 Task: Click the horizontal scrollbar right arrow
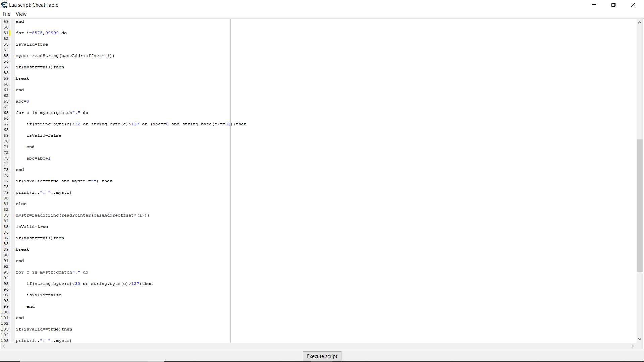click(633, 347)
